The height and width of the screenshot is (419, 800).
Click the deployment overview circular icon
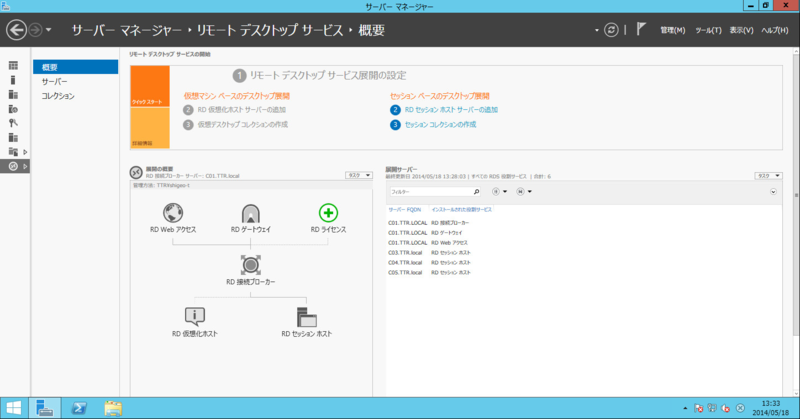pos(136,172)
